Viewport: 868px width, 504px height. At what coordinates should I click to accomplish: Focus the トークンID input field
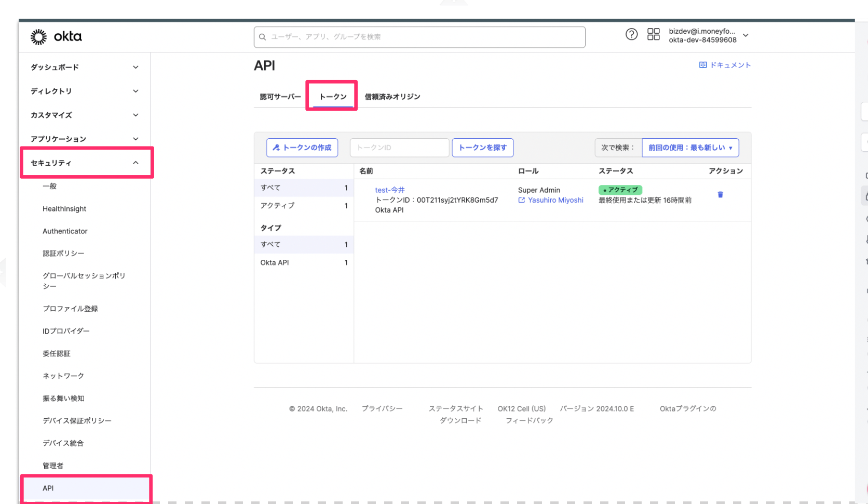pos(399,148)
